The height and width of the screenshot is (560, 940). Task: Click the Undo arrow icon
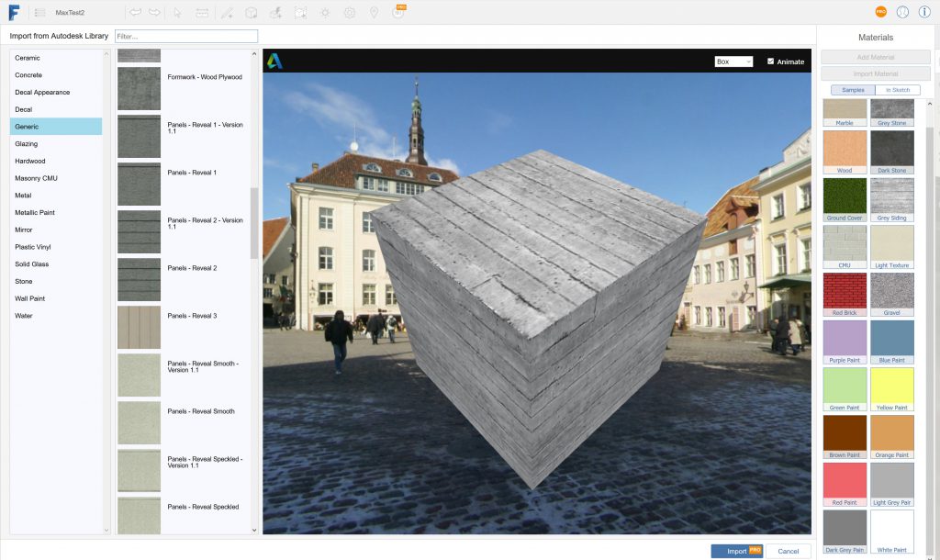[x=135, y=13]
